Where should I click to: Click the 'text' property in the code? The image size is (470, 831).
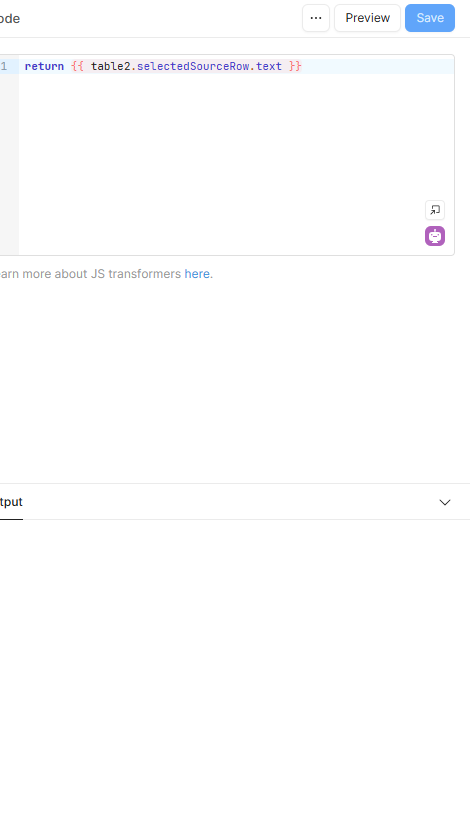click(269, 66)
